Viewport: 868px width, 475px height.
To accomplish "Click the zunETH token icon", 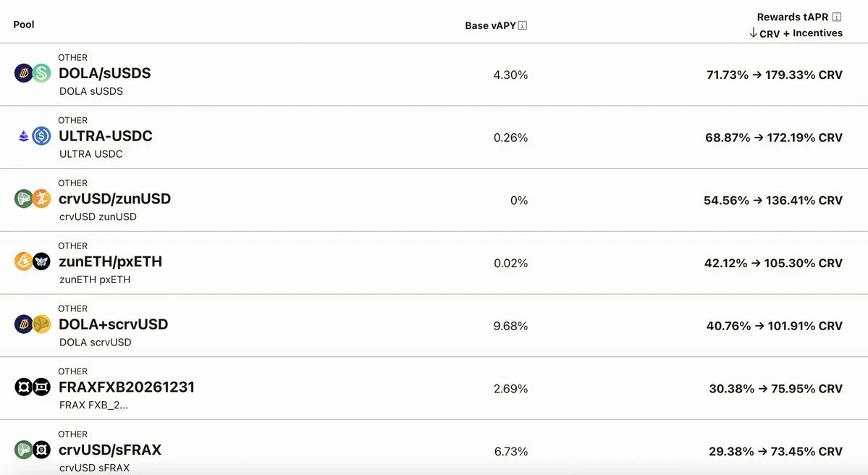I will pos(22,262).
